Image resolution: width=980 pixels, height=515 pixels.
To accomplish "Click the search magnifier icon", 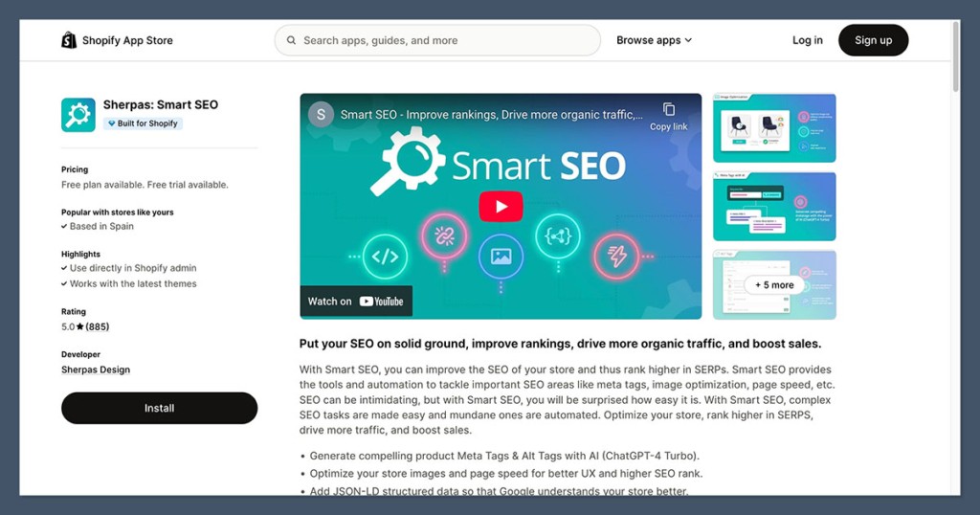I will [x=291, y=40].
